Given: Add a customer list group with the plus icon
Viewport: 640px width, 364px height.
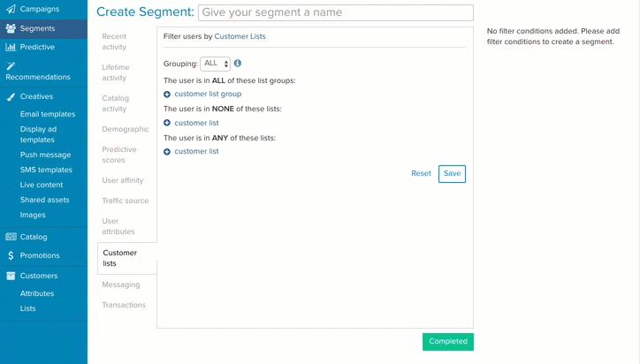Looking at the screenshot, I should pos(167,95).
